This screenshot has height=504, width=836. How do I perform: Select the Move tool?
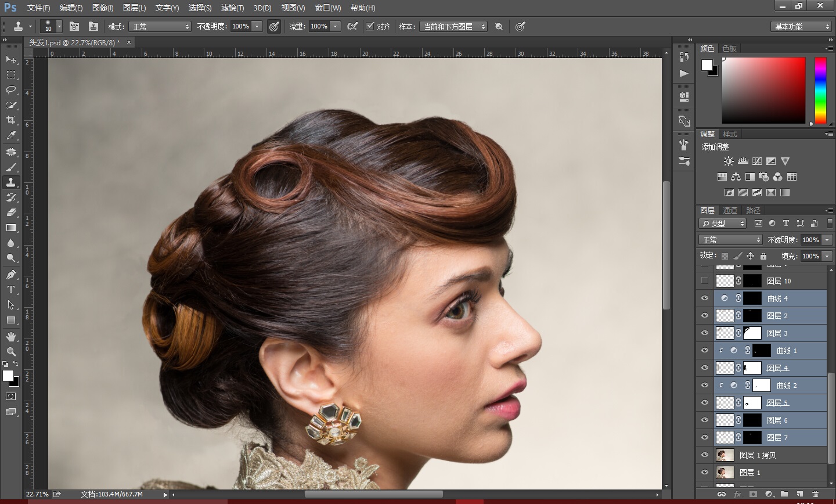[11, 60]
